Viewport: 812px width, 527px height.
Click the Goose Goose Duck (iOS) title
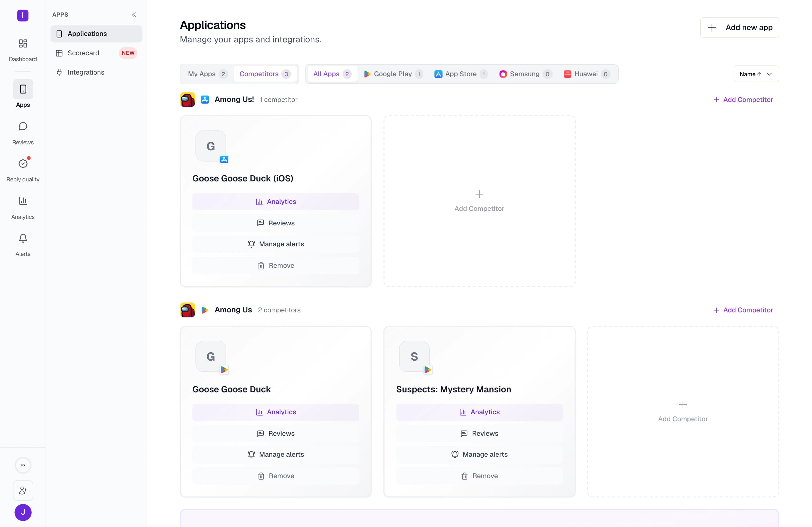tap(242, 178)
